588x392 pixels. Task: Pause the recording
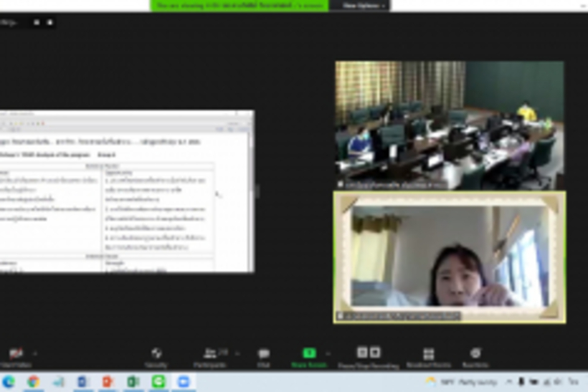pyautogui.click(x=362, y=353)
